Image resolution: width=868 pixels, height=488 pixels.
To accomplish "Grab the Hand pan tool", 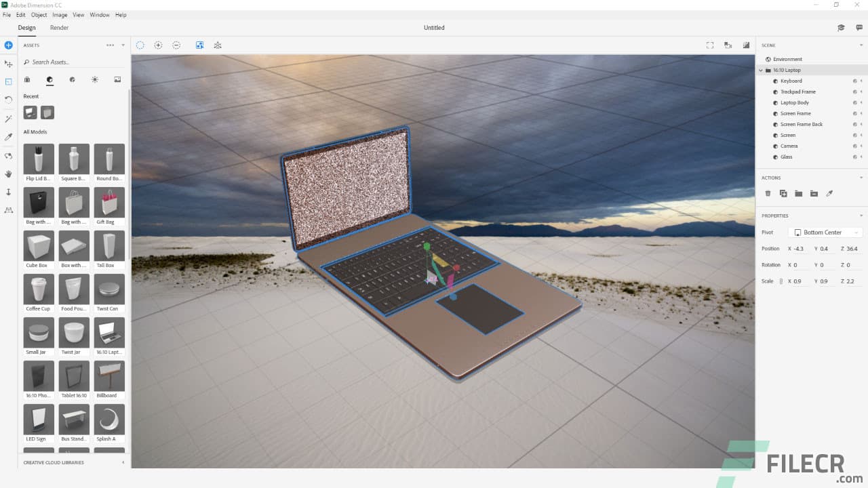I will click(x=8, y=174).
